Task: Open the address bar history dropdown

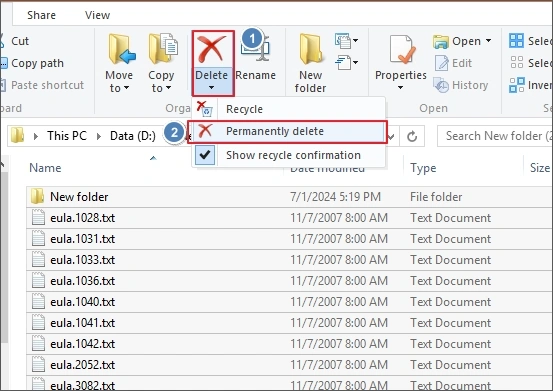Action: pyautogui.click(x=391, y=136)
